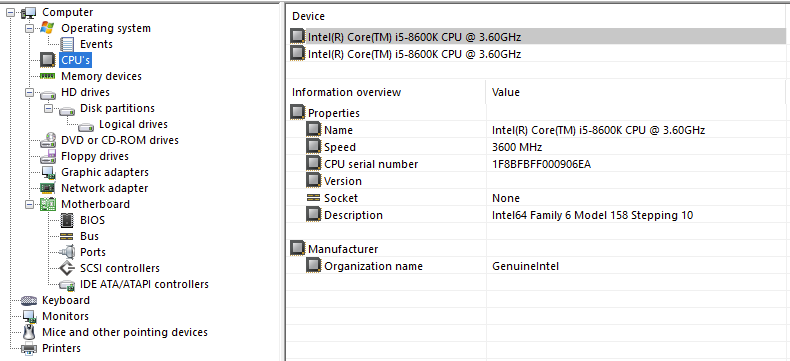Click the DVD or CD-ROM drives icon
This screenshot has width=790, height=361.
pos(48,140)
